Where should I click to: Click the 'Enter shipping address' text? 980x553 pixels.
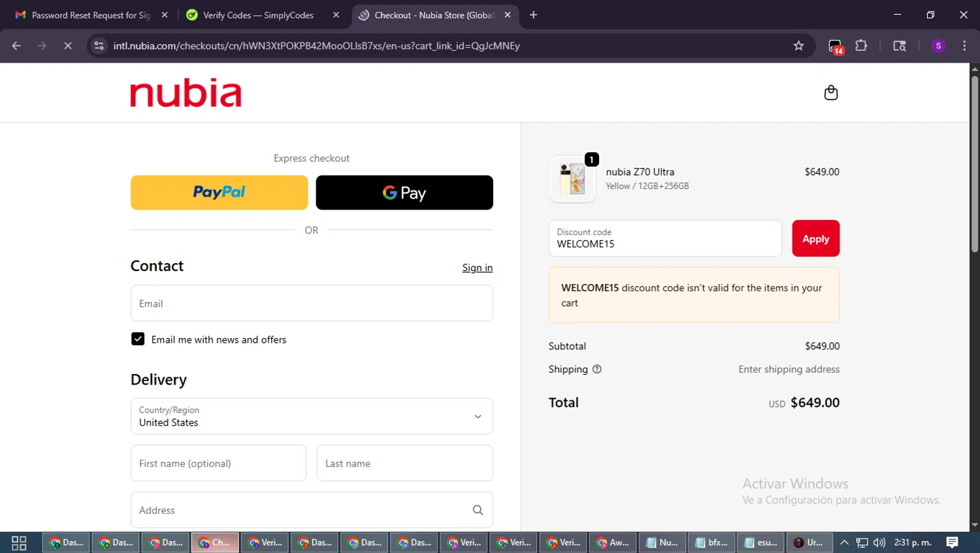pyautogui.click(x=789, y=369)
